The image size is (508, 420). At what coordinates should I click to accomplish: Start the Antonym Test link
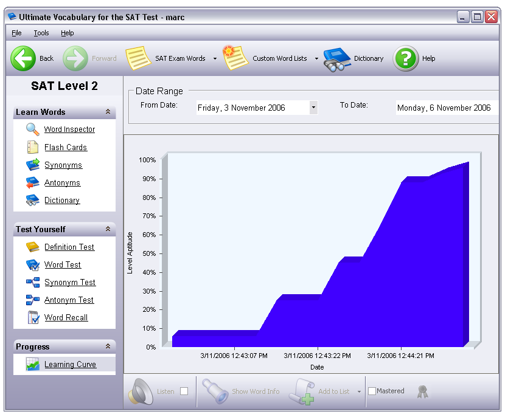click(69, 300)
